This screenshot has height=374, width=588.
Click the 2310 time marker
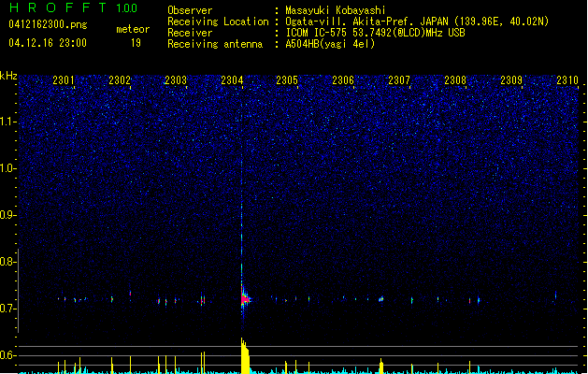[567, 80]
